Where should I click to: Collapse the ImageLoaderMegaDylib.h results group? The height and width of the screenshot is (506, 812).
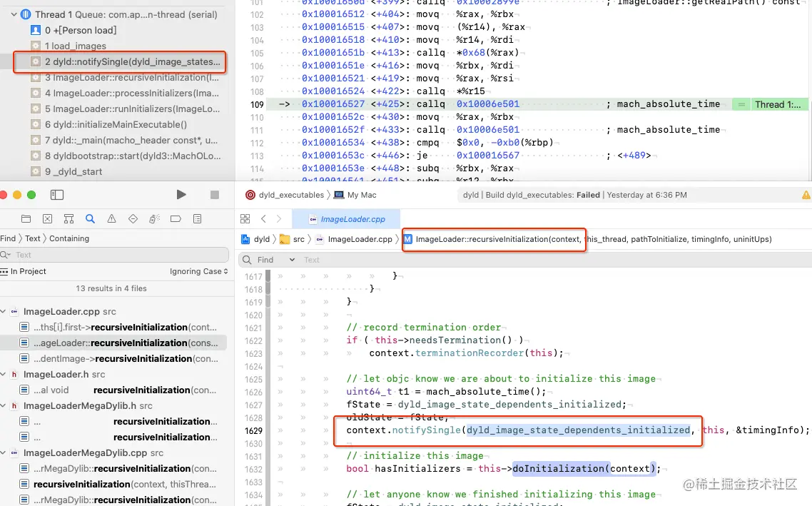point(3,405)
